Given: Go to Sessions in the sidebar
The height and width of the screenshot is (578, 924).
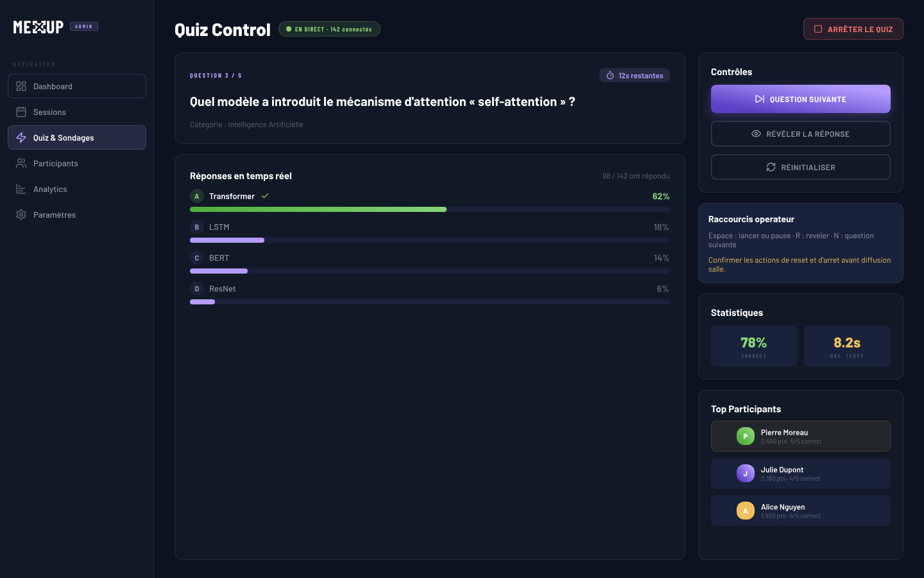Looking at the screenshot, I should [77, 112].
